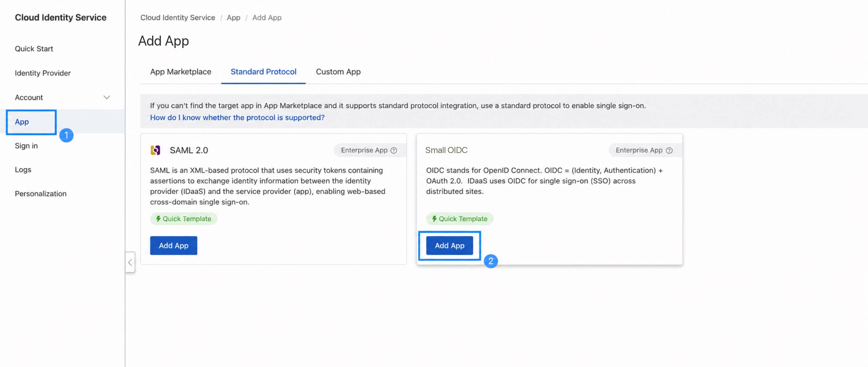The image size is (868, 367).
Task: Switch to the Custom App tab
Action: [338, 72]
